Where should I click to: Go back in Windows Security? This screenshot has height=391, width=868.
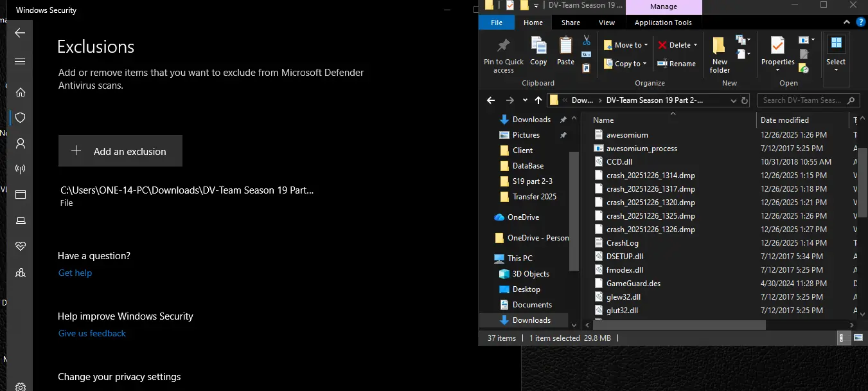coord(20,33)
